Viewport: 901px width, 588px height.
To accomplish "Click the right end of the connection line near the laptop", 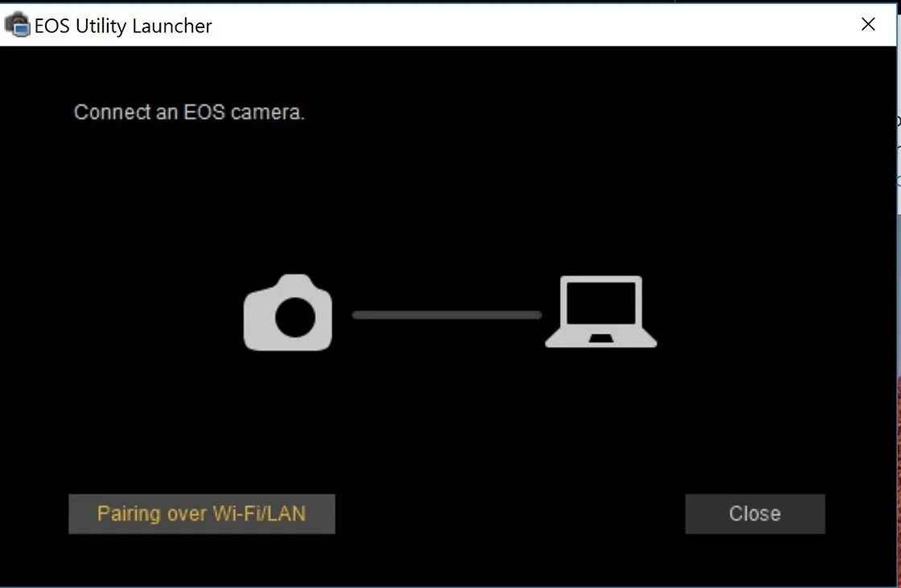I will click(534, 315).
